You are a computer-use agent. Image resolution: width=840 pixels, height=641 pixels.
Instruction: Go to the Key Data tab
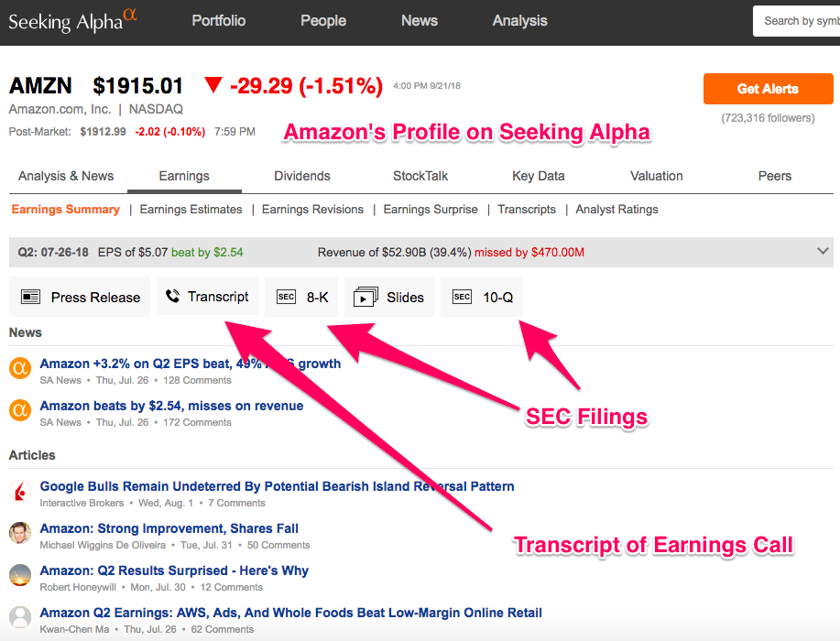(x=539, y=176)
